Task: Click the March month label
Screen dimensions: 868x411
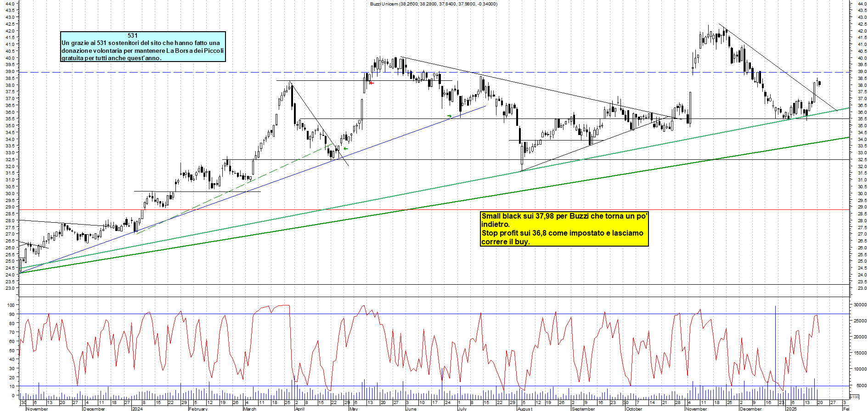Action: pos(250,409)
